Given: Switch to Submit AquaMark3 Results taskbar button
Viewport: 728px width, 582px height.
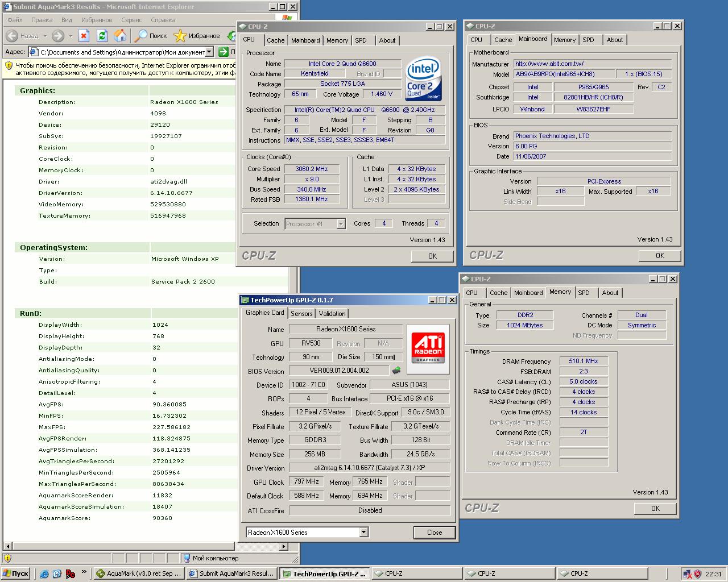Looking at the screenshot, I should 231,573.
